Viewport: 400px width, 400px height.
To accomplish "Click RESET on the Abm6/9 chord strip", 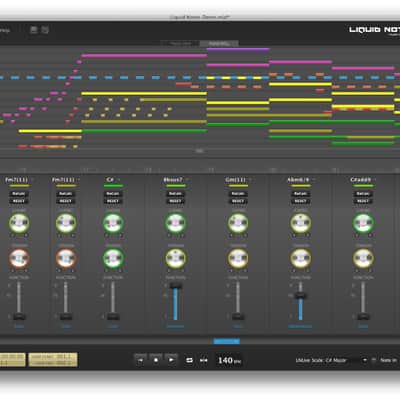I will point(300,201).
